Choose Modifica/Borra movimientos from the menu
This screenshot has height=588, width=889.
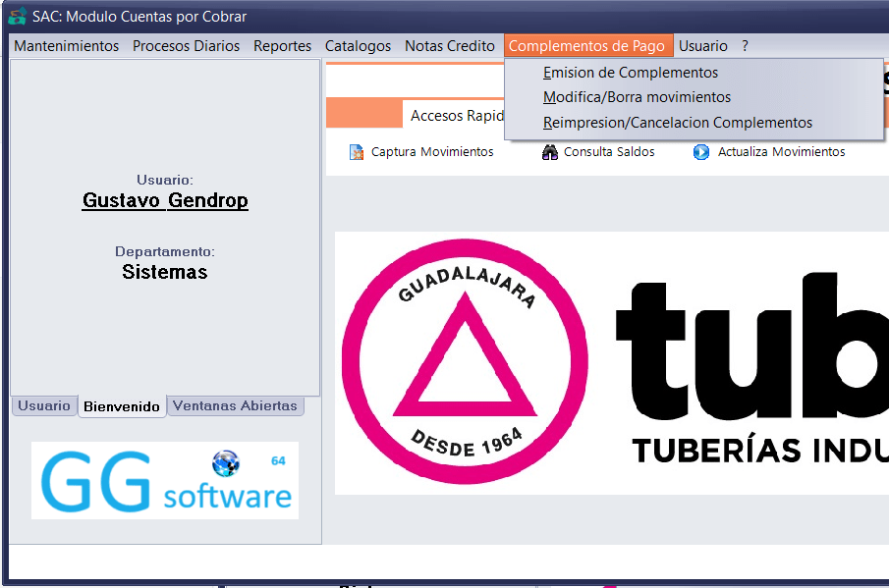(x=637, y=97)
